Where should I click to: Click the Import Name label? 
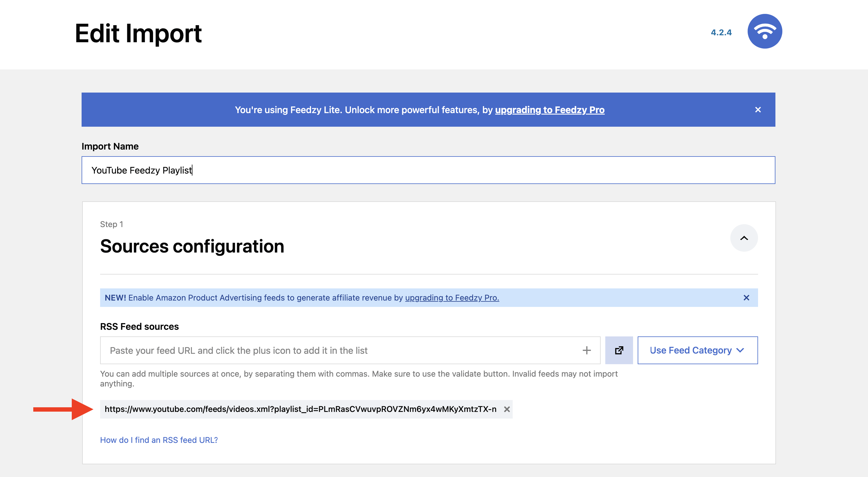(110, 146)
